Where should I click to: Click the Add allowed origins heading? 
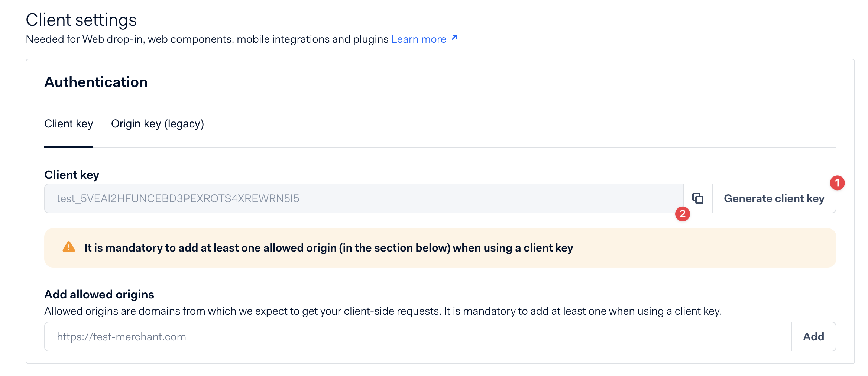coord(99,294)
